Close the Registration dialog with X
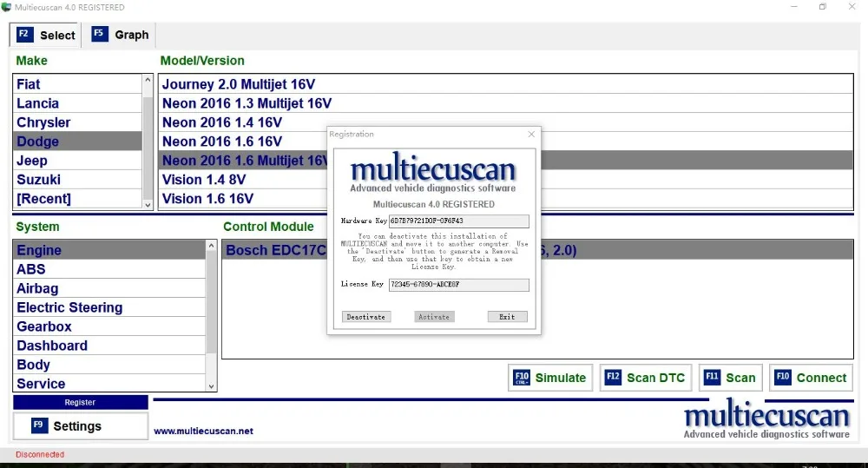Screen dimensions: 868x468 [x=531, y=134]
